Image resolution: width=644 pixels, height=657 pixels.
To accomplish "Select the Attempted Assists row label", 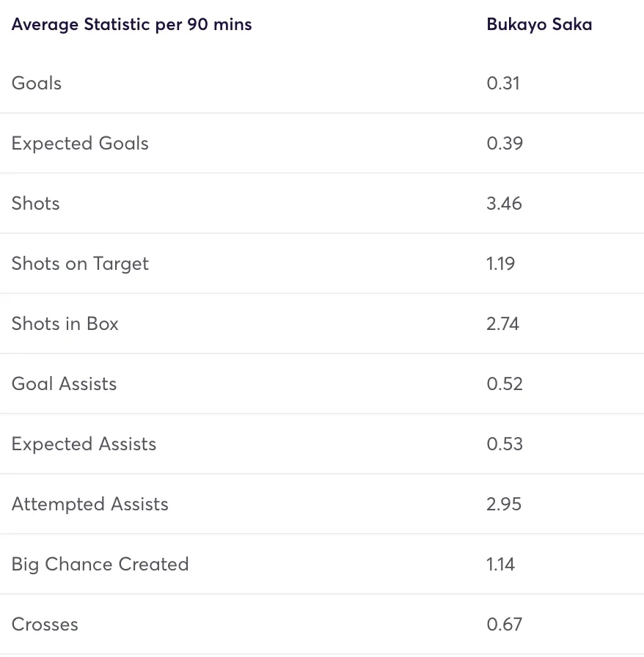I will coord(89,504).
